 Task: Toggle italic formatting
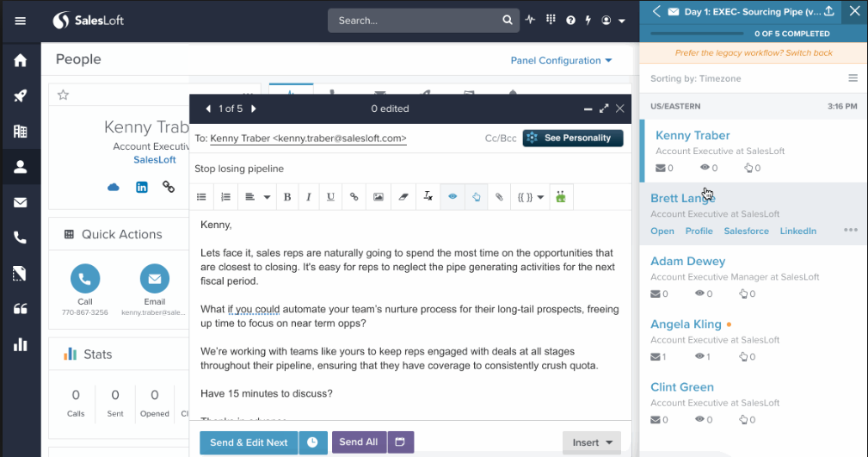click(x=308, y=196)
